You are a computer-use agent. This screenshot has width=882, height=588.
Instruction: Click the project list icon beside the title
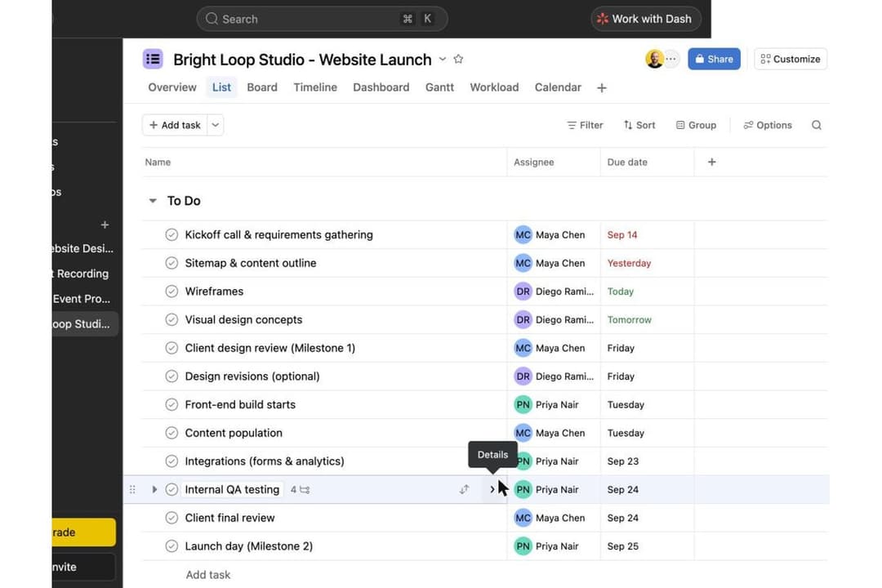point(153,59)
